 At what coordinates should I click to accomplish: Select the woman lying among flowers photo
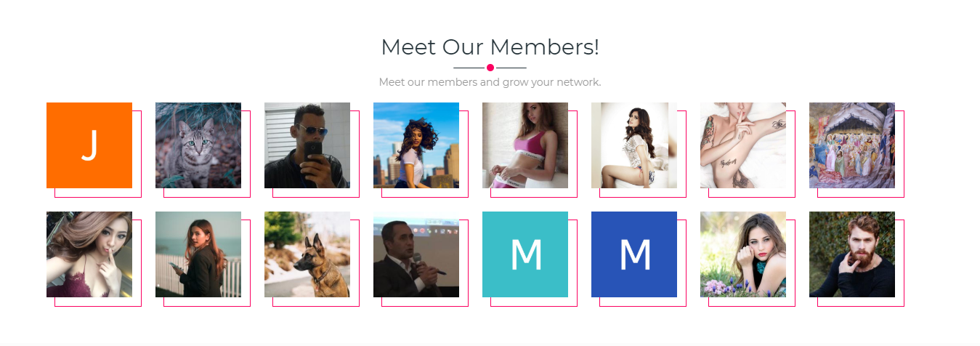(743, 254)
